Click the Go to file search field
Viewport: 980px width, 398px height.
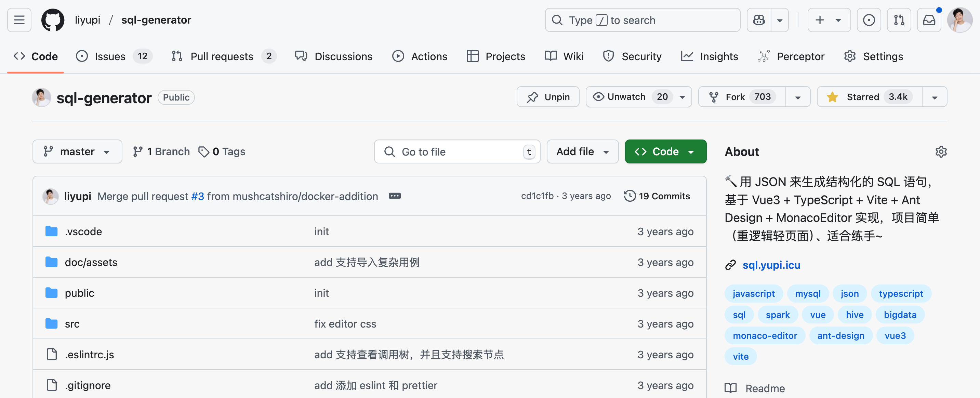(x=456, y=151)
